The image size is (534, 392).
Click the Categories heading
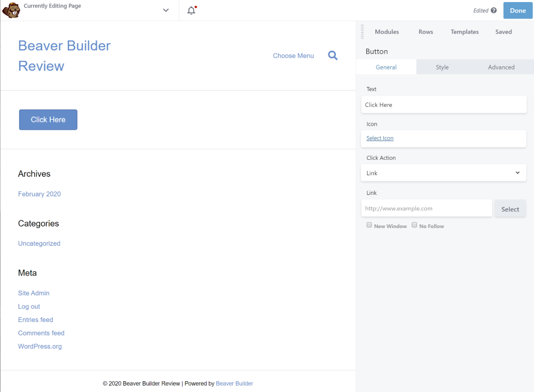point(38,223)
